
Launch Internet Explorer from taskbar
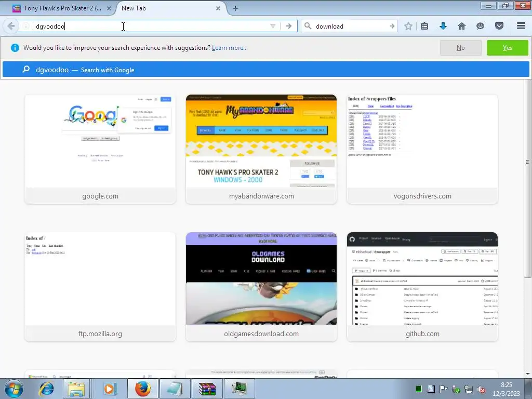[46, 389]
